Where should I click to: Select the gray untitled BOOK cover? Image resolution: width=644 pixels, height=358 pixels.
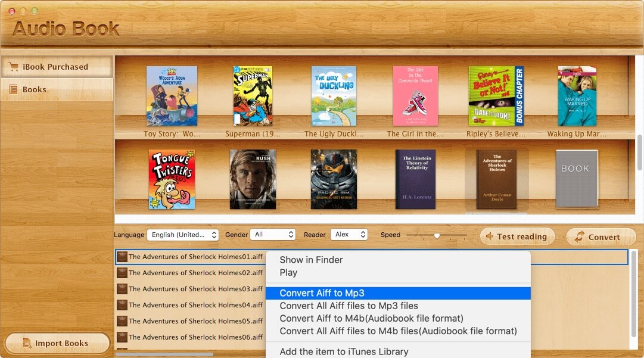point(577,179)
